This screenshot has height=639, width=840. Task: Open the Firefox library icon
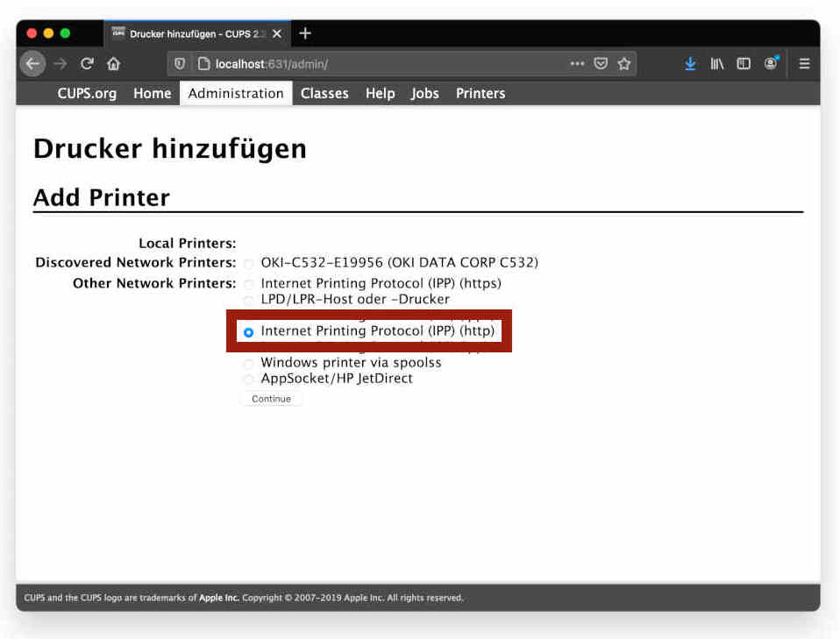coord(717,63)
